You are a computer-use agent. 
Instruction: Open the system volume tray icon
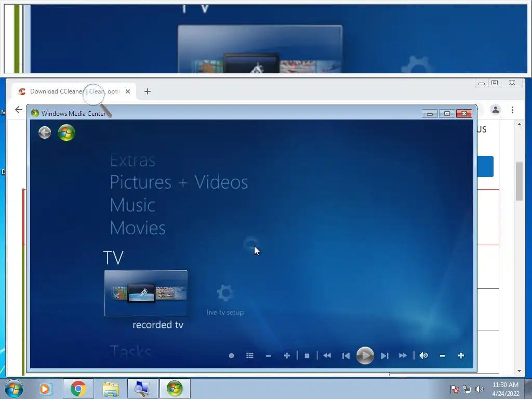(480, 389)
